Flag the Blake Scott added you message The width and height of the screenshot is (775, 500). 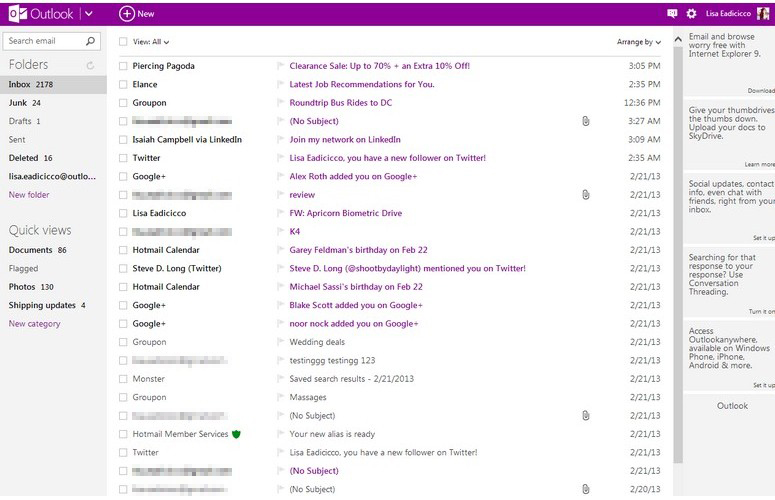pyautogui.click(x=280, y=305)
